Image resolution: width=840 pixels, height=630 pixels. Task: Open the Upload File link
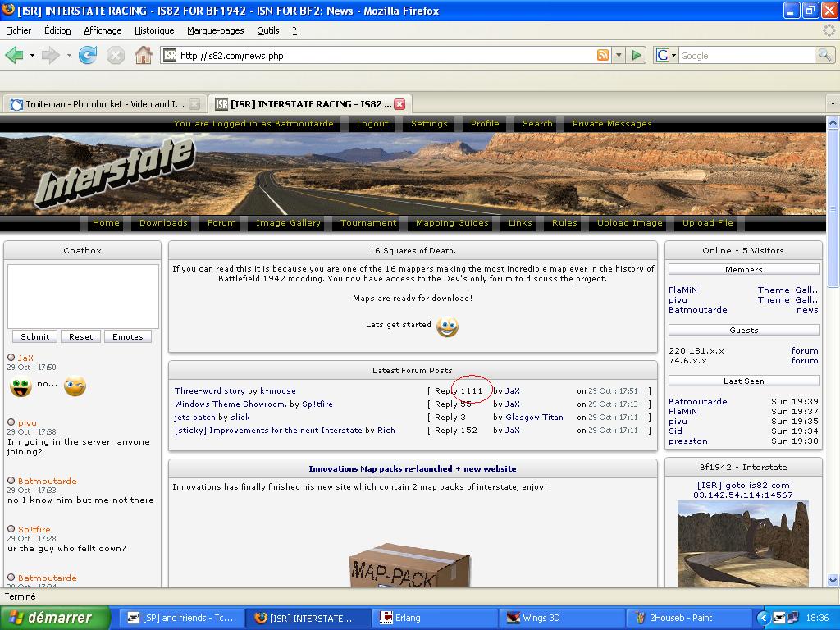coord(708,223)
